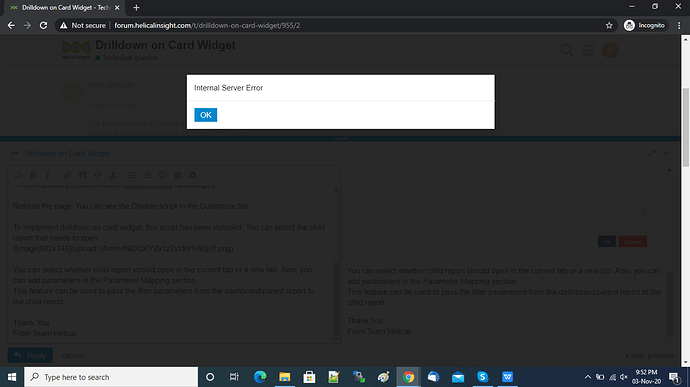Viewport: 690px width, 387px height.
Task: Click the numbered list icon in the editor
Action: pyautogui.click(x=147, y=175)
